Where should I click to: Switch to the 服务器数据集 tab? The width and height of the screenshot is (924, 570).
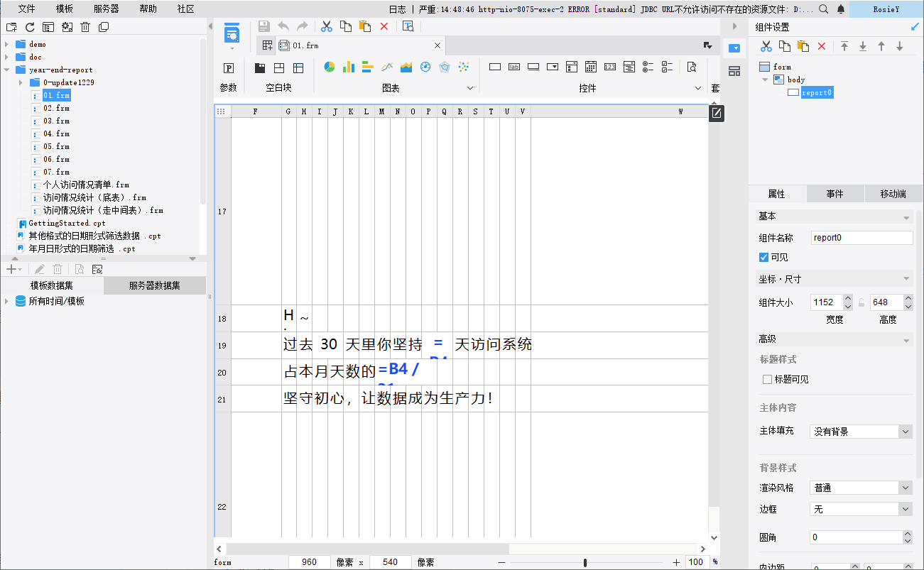(x=155, y=285)
